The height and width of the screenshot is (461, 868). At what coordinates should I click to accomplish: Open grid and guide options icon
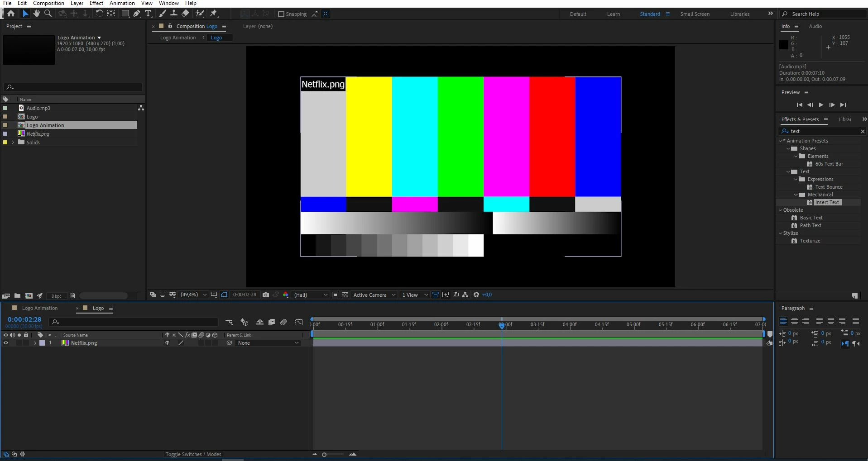click(214, 295)
